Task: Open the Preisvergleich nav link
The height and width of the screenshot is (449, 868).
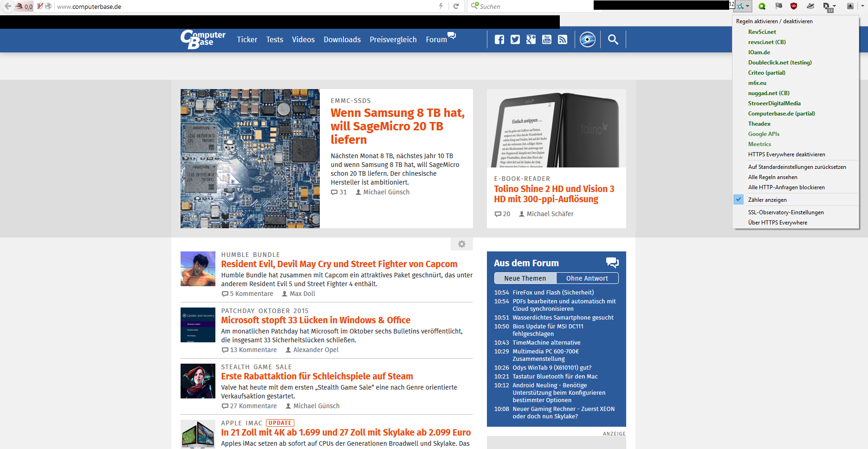Action: click(393, 40)
